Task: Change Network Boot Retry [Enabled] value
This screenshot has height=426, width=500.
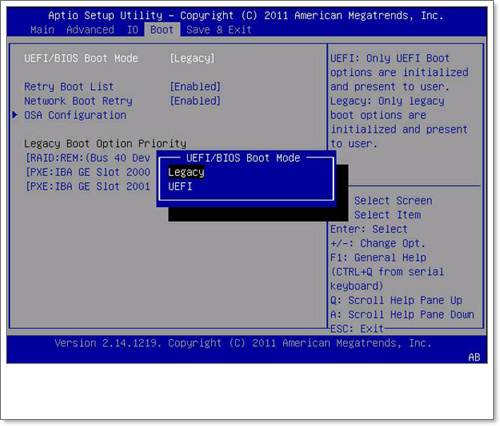Action: point(195,101)
